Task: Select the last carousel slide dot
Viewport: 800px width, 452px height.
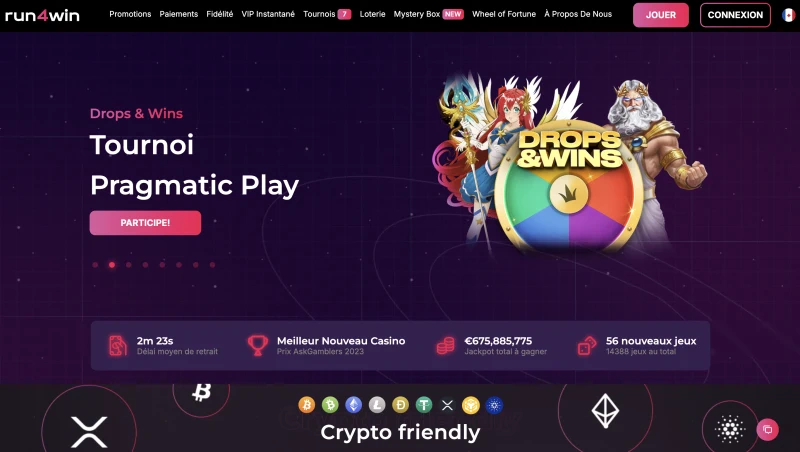Action: (212, 265)
